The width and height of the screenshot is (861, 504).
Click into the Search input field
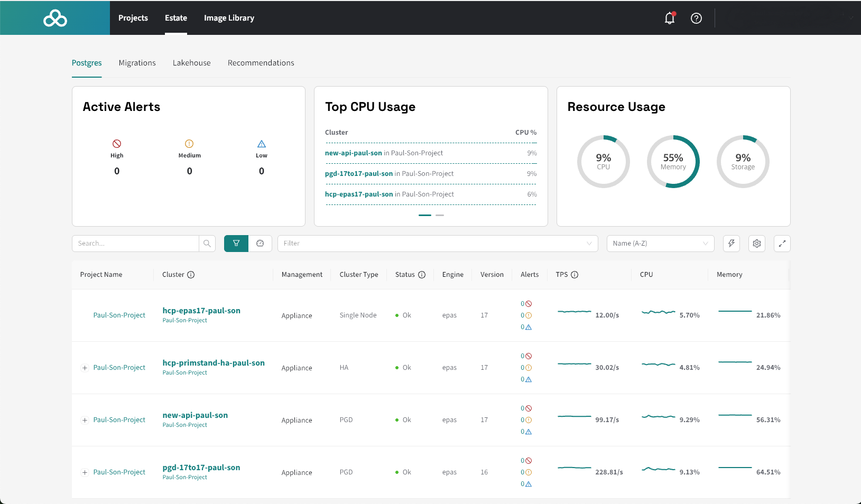pos(135,244)
